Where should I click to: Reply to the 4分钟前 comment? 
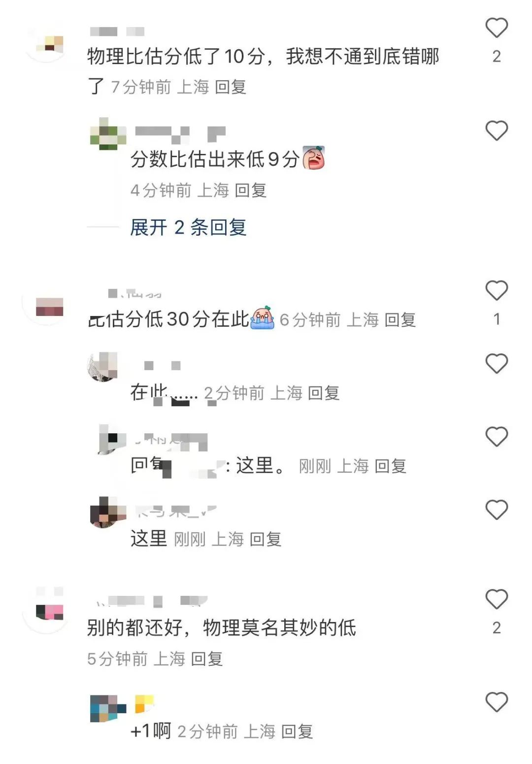pyautogui.click(x=251, y=190)
